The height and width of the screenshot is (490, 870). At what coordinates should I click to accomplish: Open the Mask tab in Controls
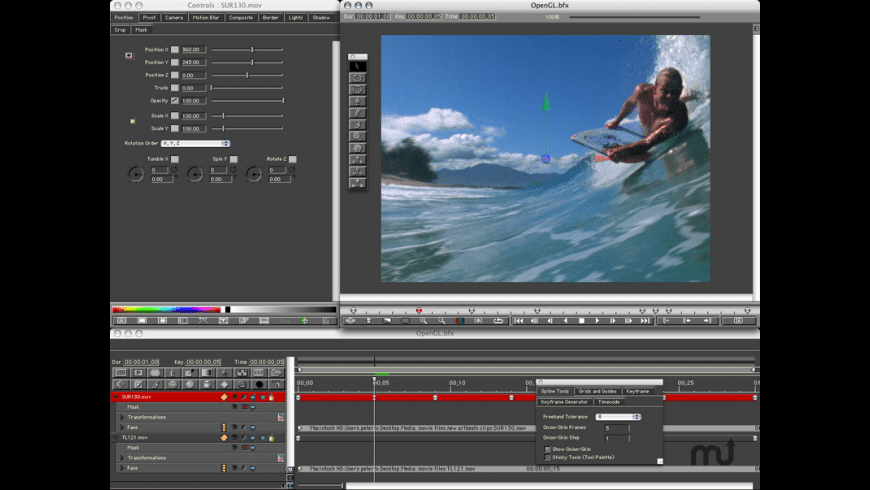pyautogui.click(x=141, y=30)
